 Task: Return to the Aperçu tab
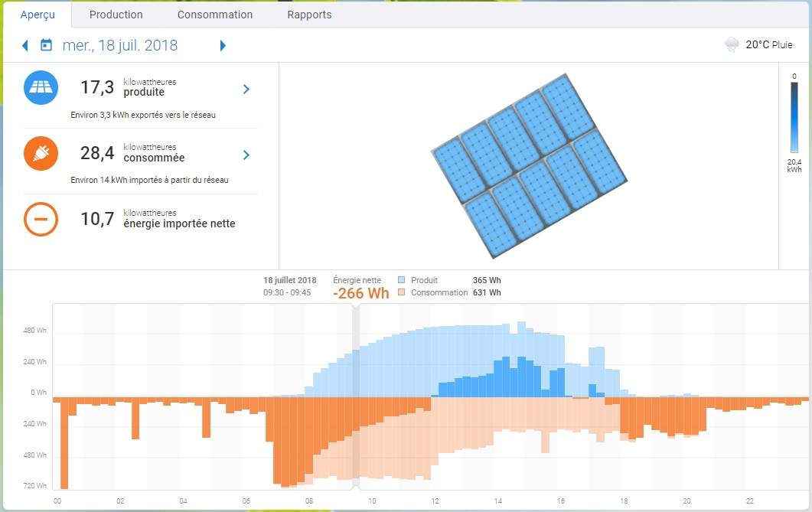tap(38, 14)
